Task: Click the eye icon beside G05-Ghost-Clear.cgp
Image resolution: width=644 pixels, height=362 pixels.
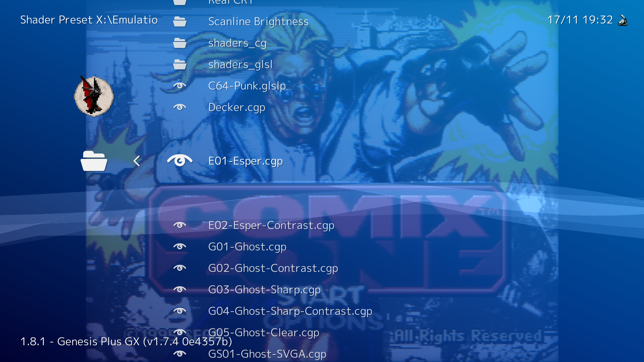Action: coord(180,333)
